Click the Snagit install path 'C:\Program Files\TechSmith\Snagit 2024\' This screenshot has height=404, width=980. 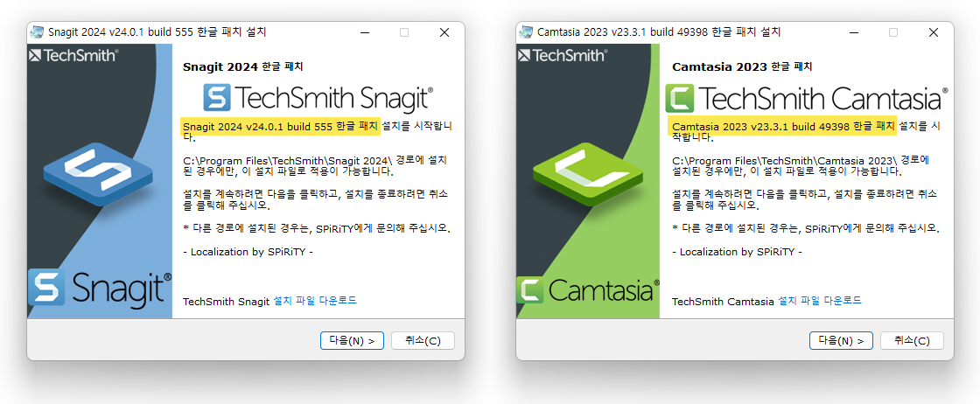289,160
